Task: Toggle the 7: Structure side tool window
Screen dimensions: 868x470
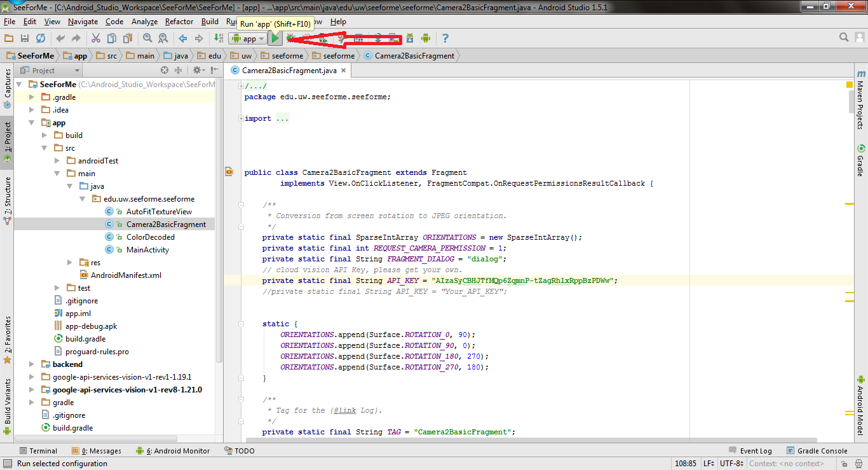Action: click(x=7, y=200)
